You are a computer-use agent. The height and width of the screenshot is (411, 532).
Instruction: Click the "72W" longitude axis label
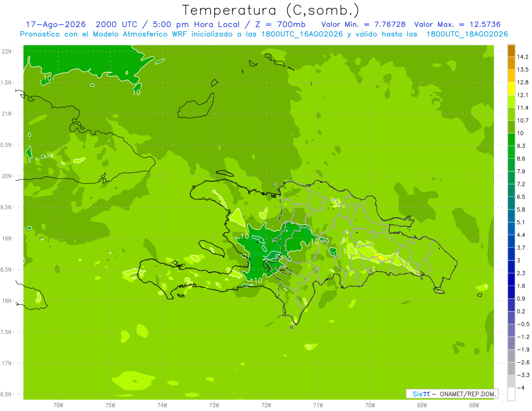(x=266, y=405)
